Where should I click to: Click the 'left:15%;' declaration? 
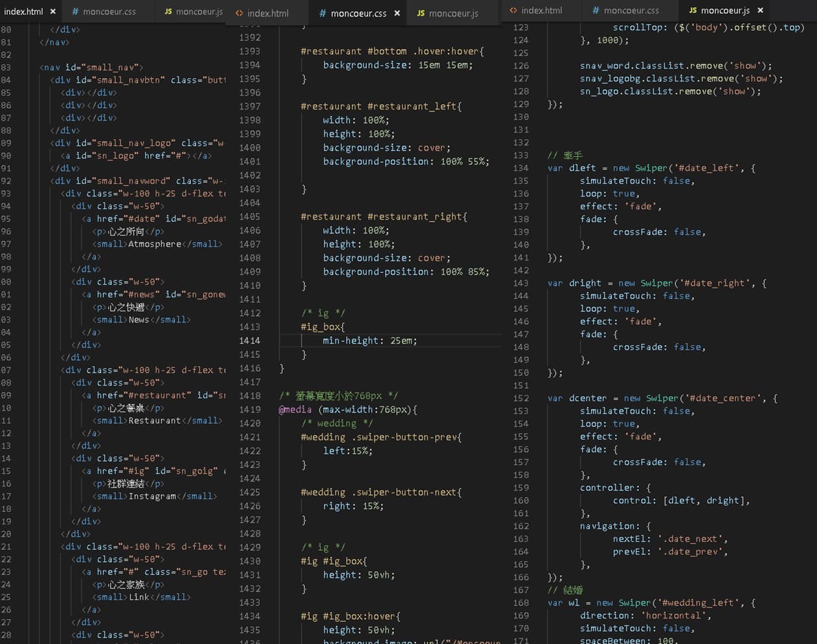click(348, 451)
